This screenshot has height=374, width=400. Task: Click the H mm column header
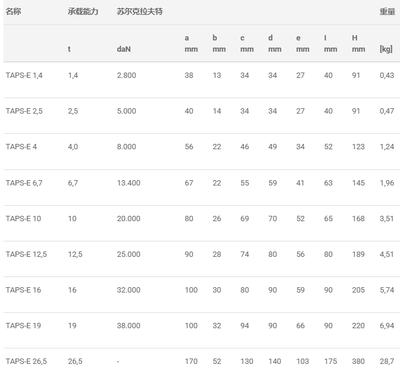[x=358, y=43]
